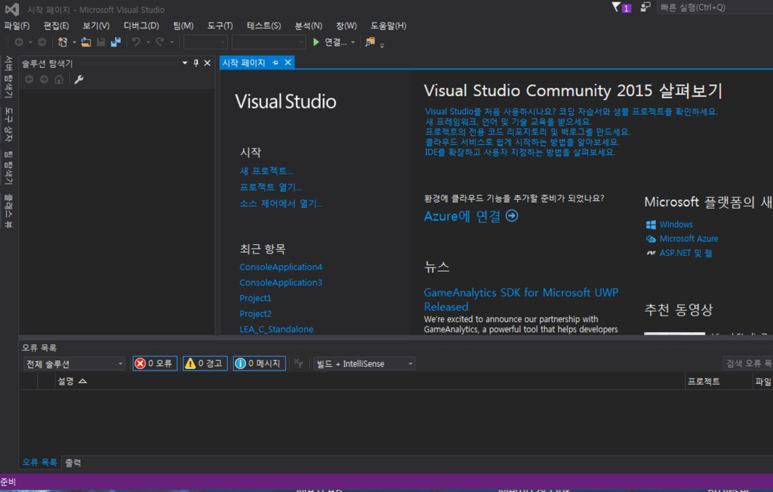Image resolution: width=773 pixels, height=492 pixels.
Task: Click the Find in Files toolbar icon
Action: click(370, 42)
